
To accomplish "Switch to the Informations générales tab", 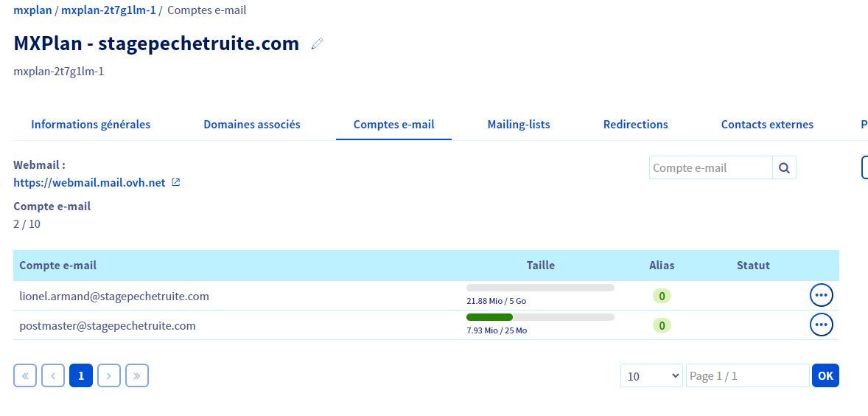I will (91, 125).
